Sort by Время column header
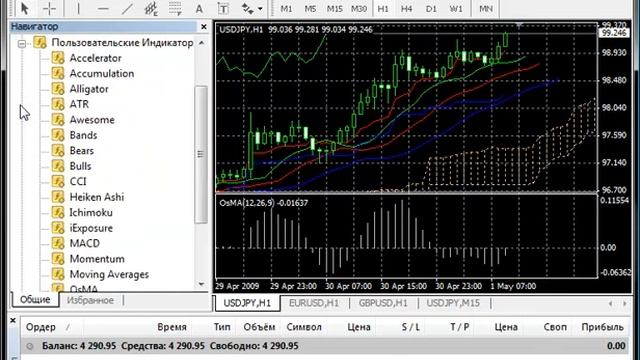Image resolution: width=640 pixels, height=360 pixels. (172, 327)
